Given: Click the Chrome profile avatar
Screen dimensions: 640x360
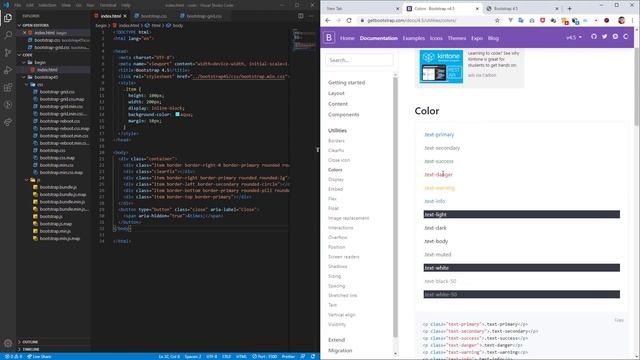Looking at the screenshot, I should (x=621, y=20).
